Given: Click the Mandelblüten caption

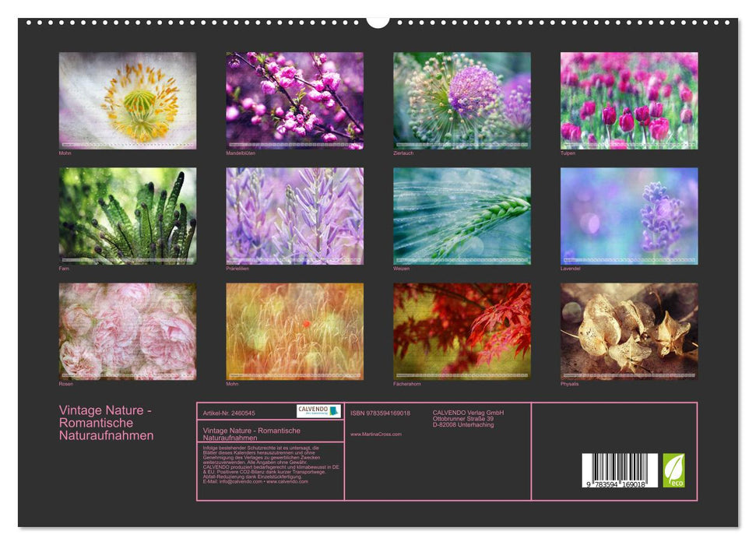Looking at the screenshot, I should [x=241, y=153].
